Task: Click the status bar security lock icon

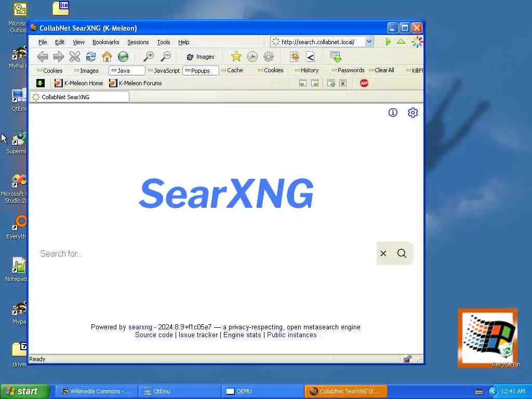Action: [x=407, y=359]
